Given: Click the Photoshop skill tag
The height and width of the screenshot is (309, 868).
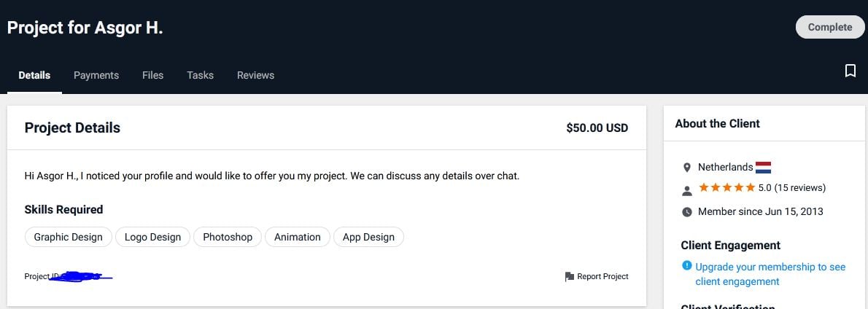Looking at the screenshot, I should 228,237.
